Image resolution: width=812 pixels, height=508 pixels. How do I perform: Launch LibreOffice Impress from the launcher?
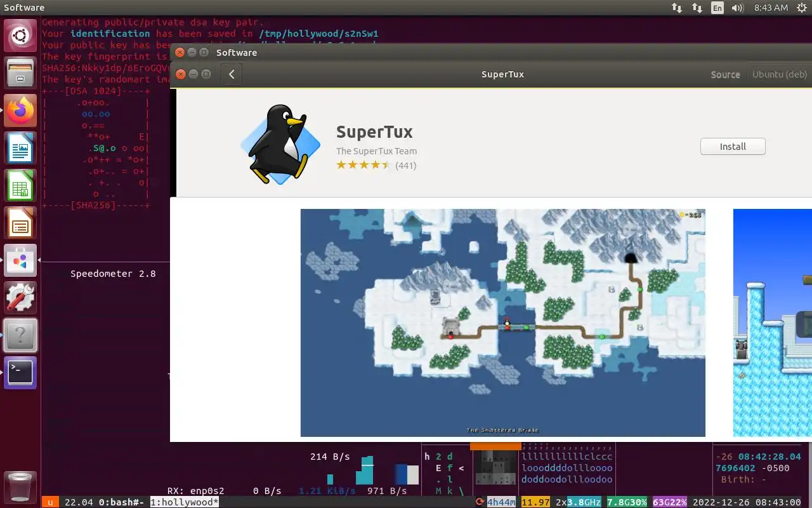click(20, 223)
